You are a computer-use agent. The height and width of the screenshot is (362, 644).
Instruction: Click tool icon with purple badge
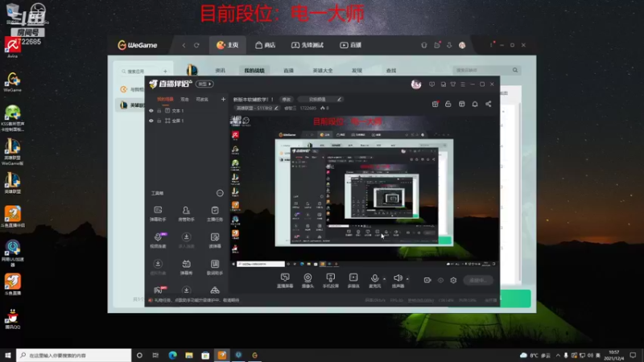158,240
